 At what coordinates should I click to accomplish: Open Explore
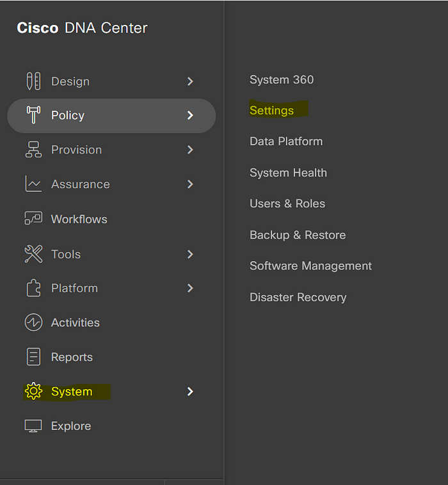71,426
